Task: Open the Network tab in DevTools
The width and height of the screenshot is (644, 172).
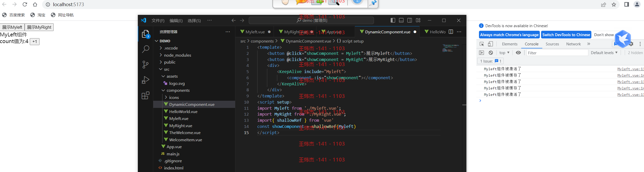Action: tap(573, 44)
